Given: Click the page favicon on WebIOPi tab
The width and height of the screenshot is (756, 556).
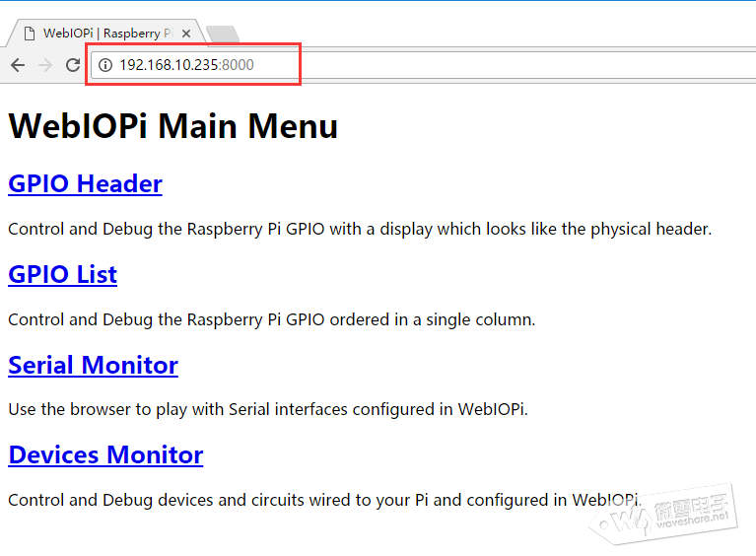Looking at the screenshot, I should (x=30, y=34).
